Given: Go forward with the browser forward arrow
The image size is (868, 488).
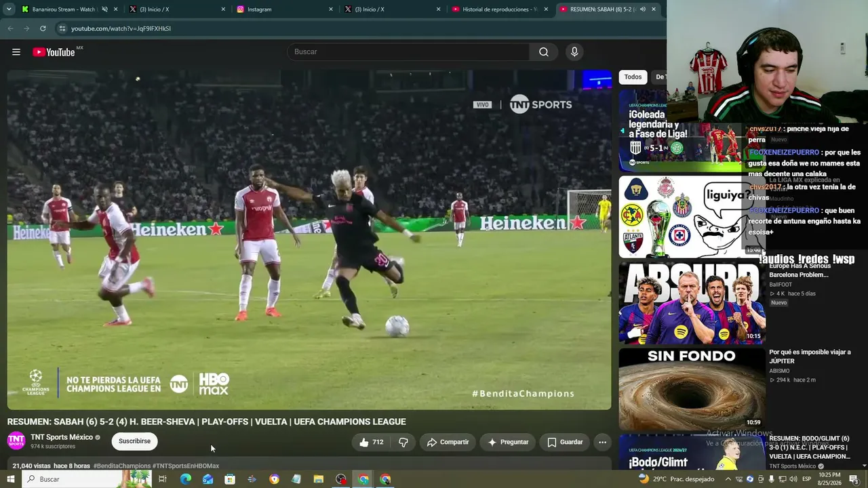Looking at the screenshot, I should point(26,28).
